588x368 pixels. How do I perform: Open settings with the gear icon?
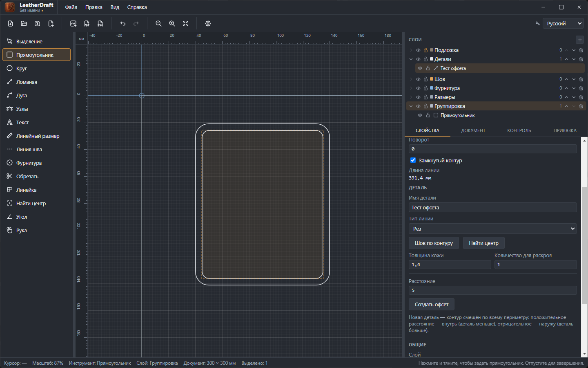[208, 24]
